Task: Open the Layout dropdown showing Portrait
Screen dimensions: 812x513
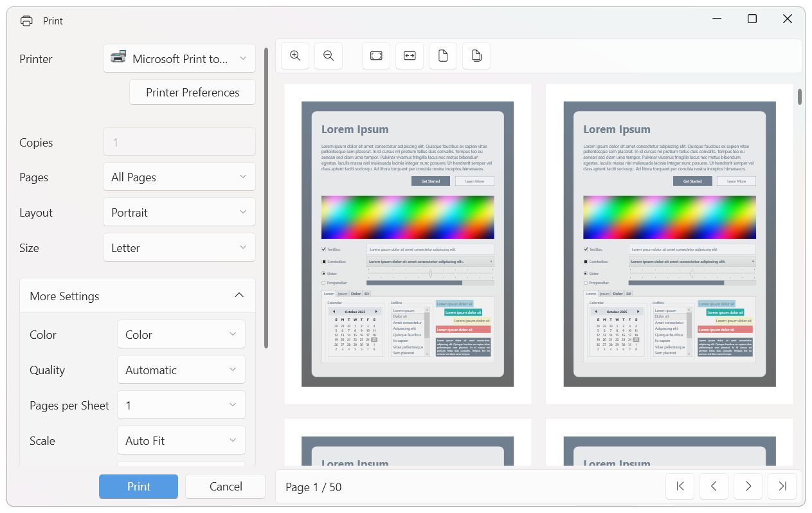Action: click(179, 212)
